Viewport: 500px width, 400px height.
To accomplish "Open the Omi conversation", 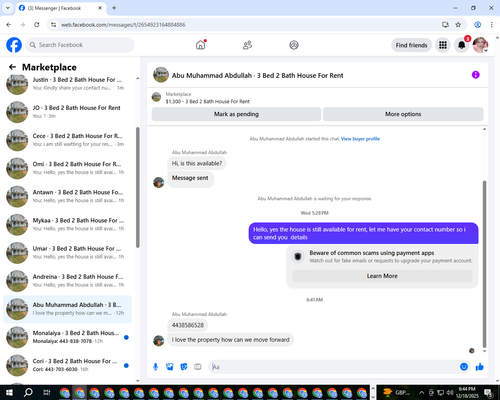I will (68, 168).
